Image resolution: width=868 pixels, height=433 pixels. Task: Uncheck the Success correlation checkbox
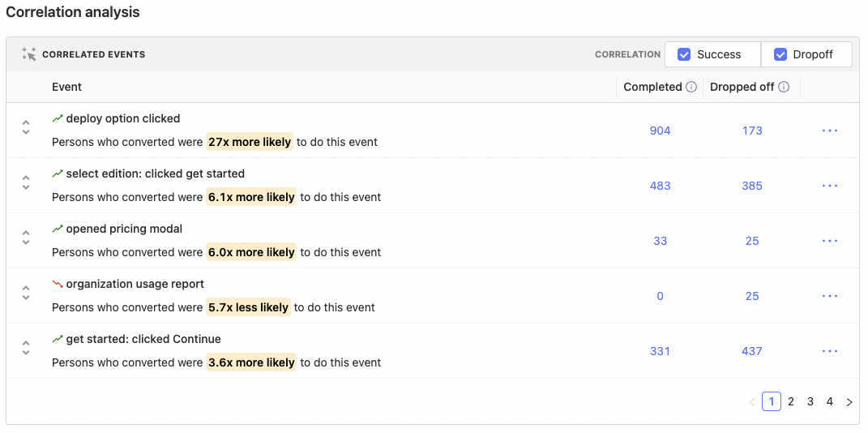click(684, 54)
